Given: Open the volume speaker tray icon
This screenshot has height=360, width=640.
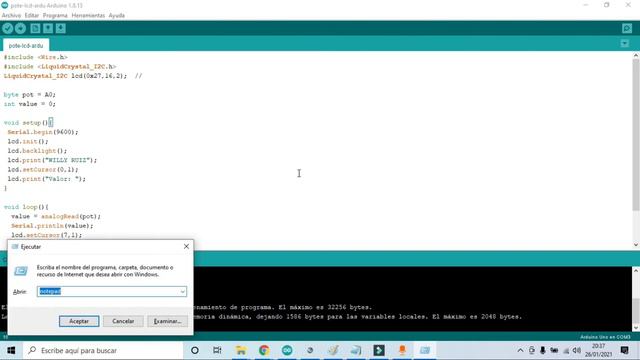Looking at the screenshot, I should click(x=577, y=350).
